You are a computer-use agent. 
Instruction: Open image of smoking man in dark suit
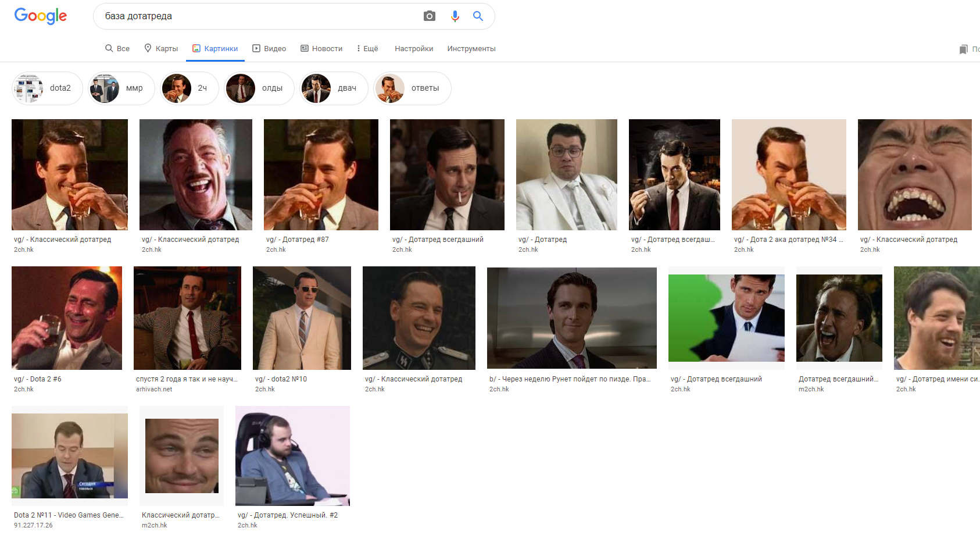(674, 174)
